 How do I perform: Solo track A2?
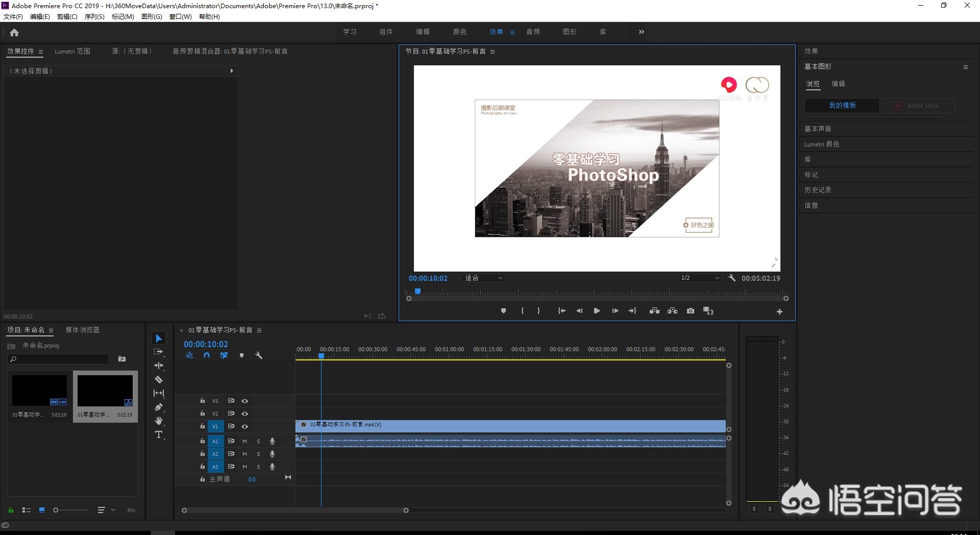click(x=258, y=454)
